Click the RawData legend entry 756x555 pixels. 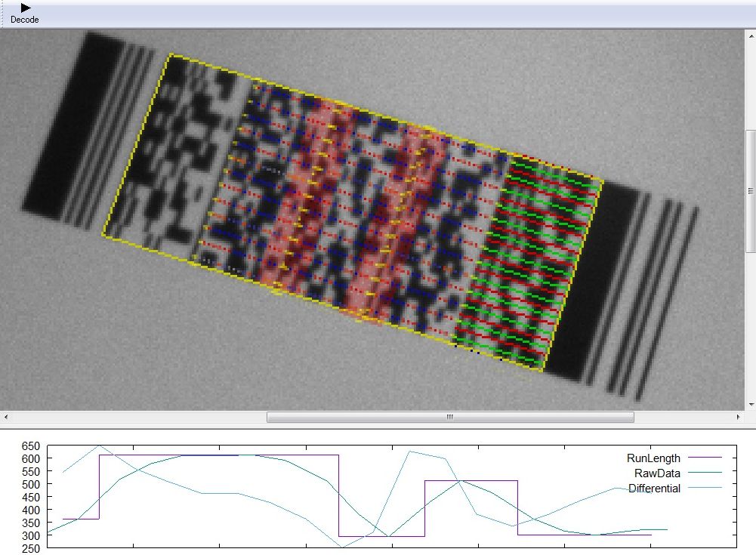pyautogui.click(x=657, y=473)
